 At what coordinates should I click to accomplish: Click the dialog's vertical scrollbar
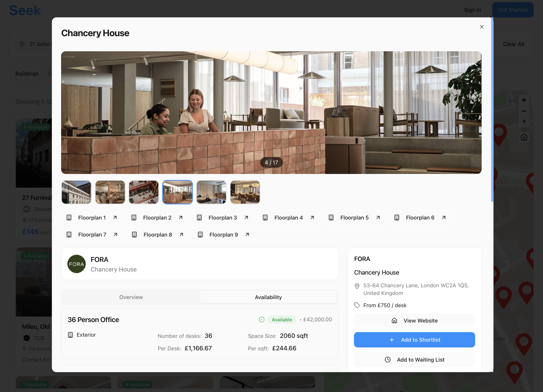(492, 110)
